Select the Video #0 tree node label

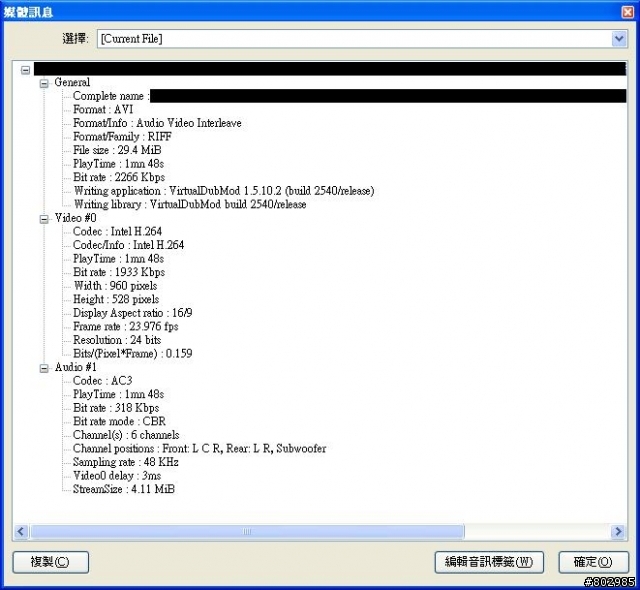(x=76, y=218)
